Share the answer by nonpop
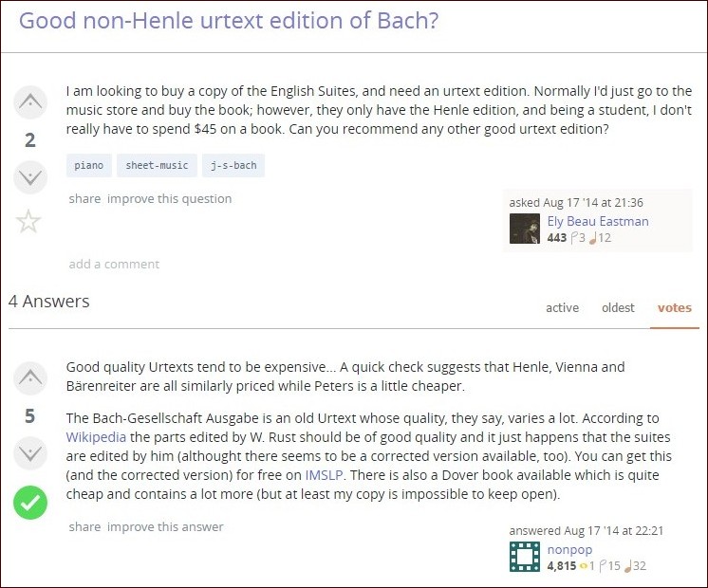 pyautogui.click(x=84, y=526)
